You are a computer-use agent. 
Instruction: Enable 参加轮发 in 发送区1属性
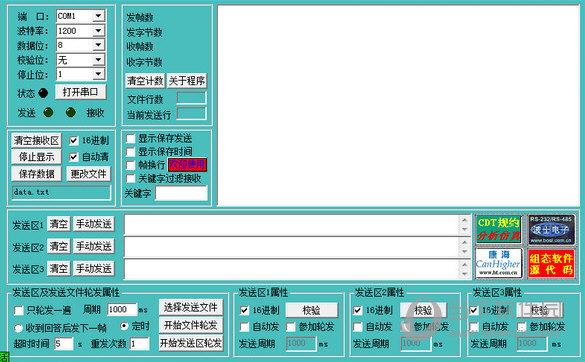tap(291, 327)
